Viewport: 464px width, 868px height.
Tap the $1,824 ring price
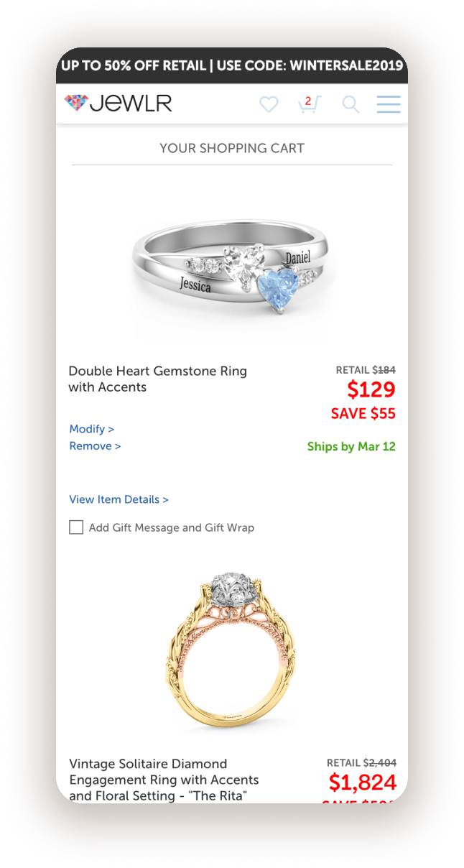point(363,782)
